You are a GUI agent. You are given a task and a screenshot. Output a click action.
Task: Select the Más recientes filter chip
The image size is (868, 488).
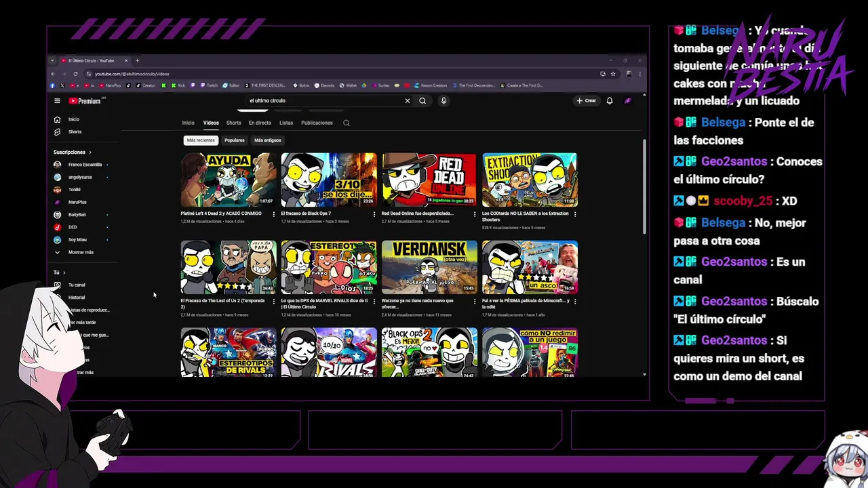[201, 140]
